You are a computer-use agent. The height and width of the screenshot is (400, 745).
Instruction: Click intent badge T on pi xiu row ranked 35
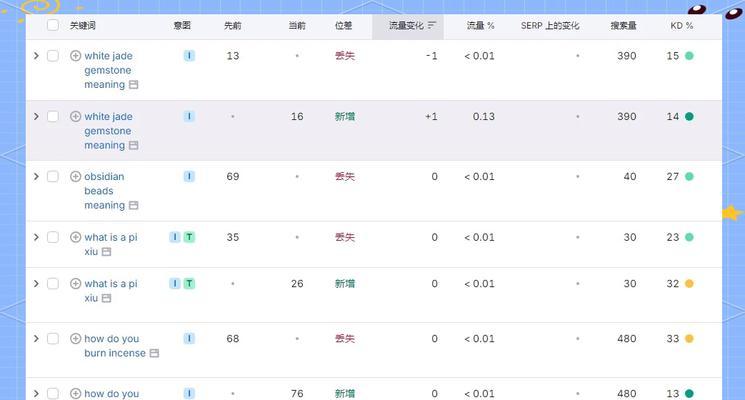click(189, 237)
